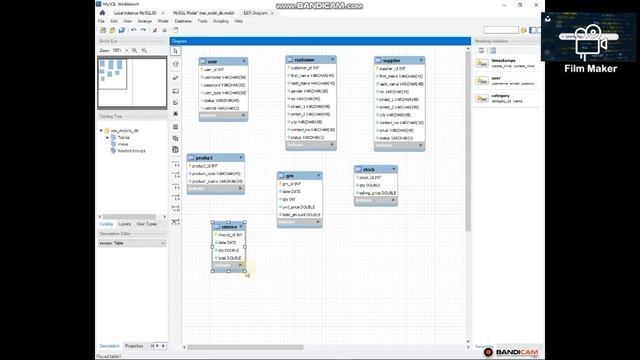Expand the Tables node in Catalog Tree
Screen dimensions: 640x360
tap(107, 138)
